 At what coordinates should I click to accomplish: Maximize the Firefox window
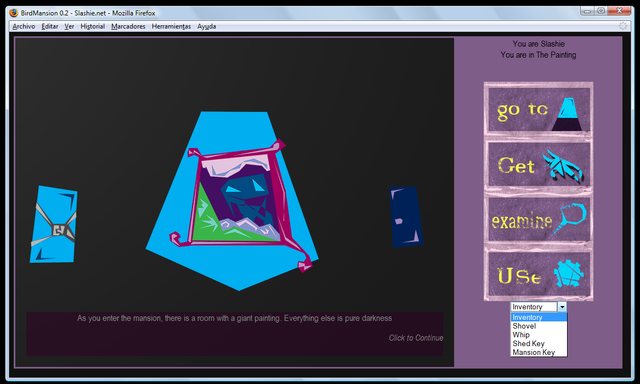pyautogui.click(x=601, y=11)
